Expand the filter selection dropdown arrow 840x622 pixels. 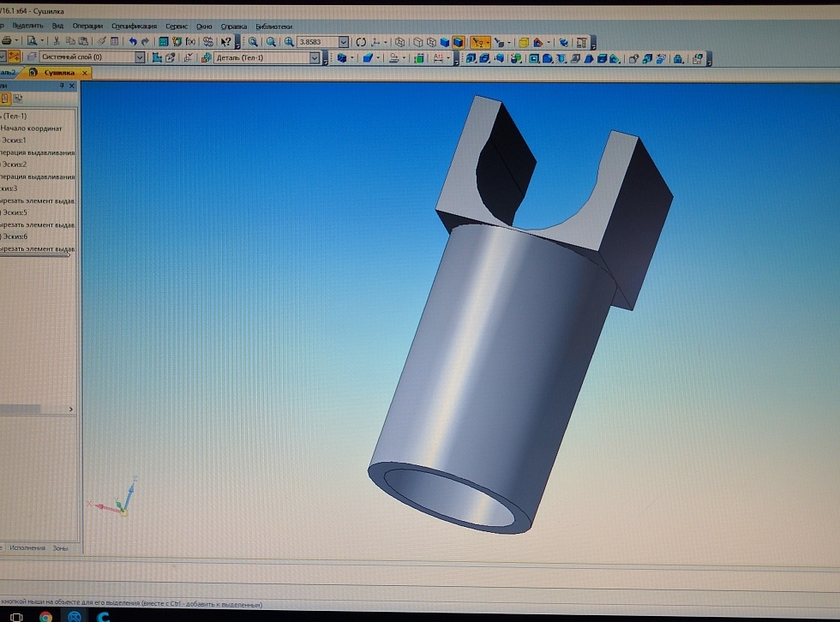[488, 42]
